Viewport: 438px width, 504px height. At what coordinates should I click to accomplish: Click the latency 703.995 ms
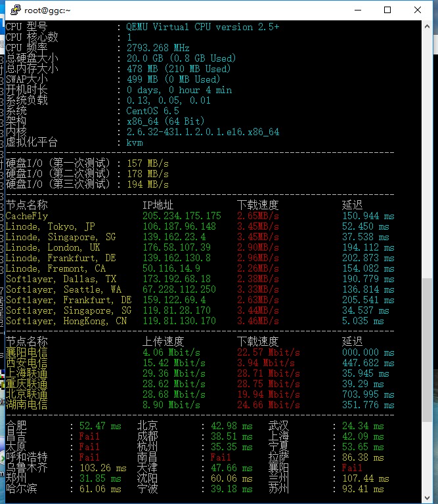(368, 394)
